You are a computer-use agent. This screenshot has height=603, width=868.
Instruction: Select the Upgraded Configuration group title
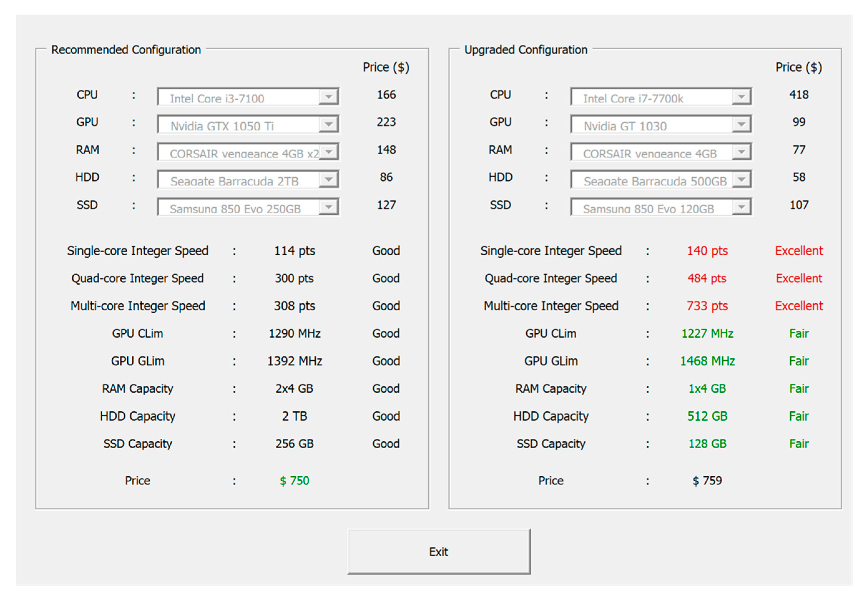pos(525,50)
